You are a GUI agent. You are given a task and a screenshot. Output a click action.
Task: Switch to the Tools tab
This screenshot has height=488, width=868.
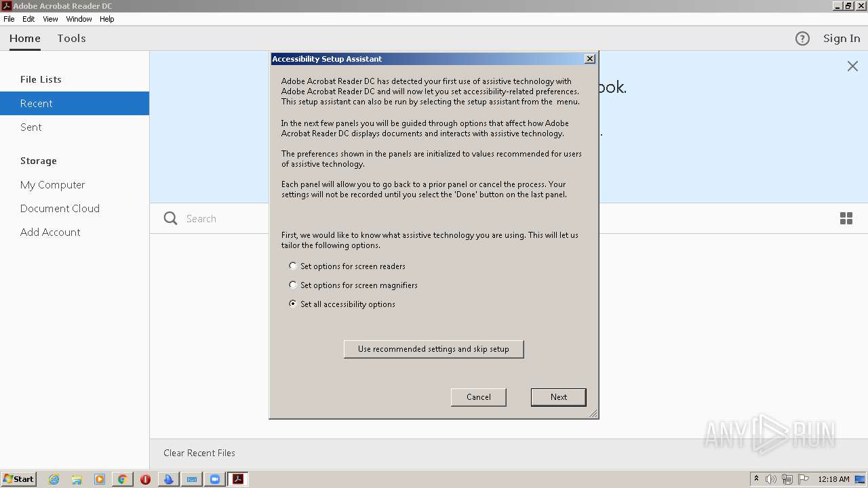click(71, 39)
